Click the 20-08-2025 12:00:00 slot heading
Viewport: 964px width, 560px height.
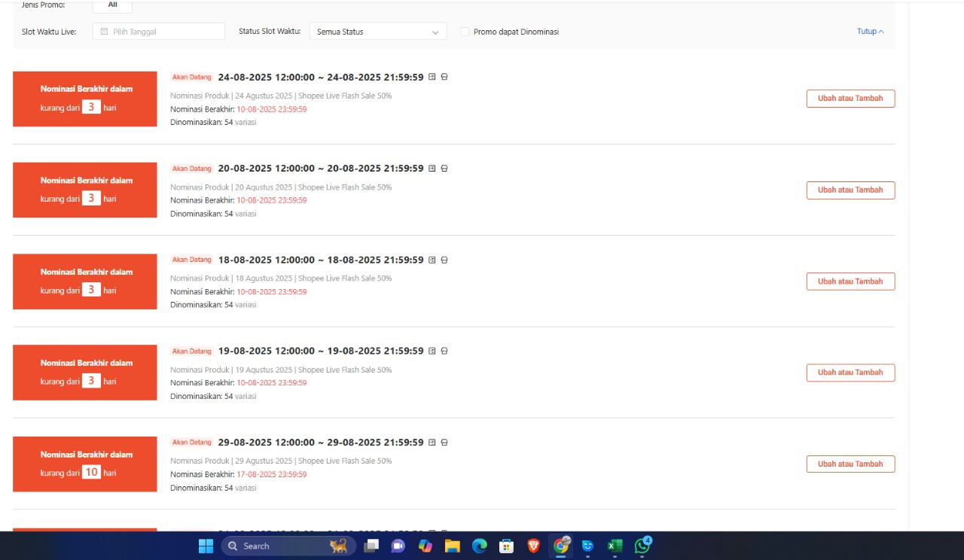coord(321,169)
